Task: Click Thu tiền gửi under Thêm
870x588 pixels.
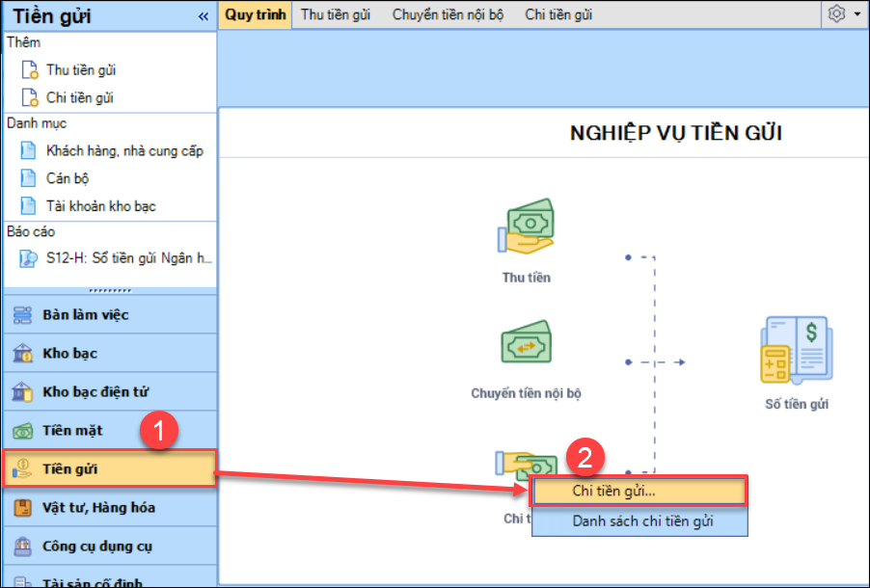Action: [x=81, y=70]
